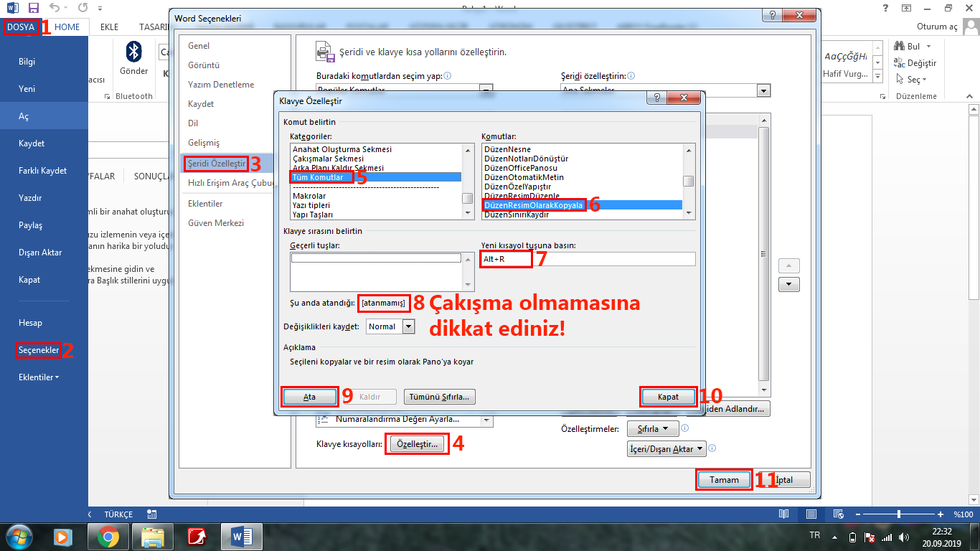The width and height of the screenshot is (980, 551).
Task: Click the Undo arrow icon
Action: pyautogui.click(x=55, y=8)
